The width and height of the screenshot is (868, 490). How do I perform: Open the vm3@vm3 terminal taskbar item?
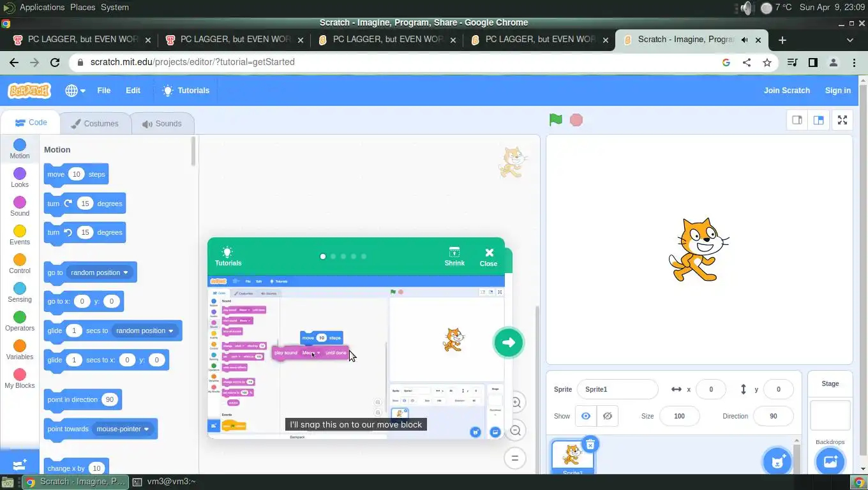pos(165,482)
